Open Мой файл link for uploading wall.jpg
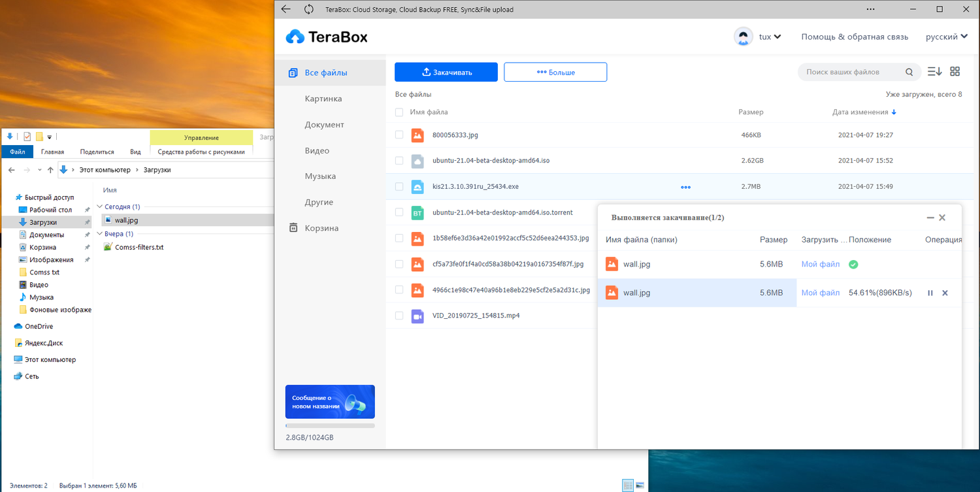The image size is (980, 492). [821, 293]
